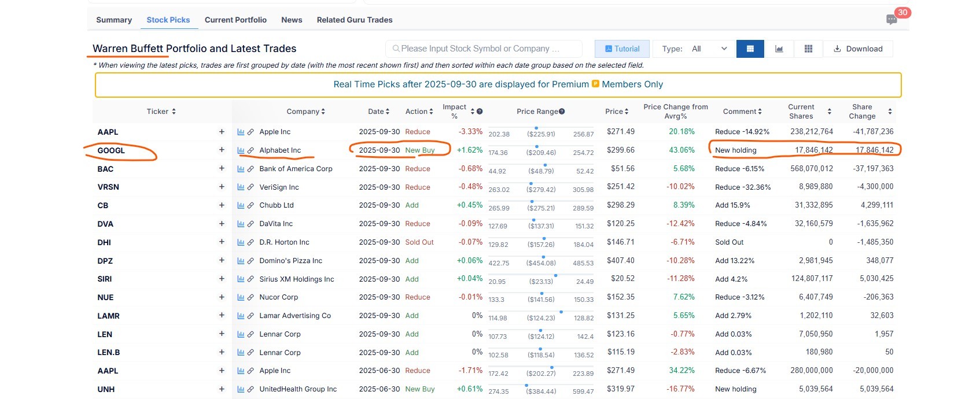Sort by the Share Change column arrows

pyautogui.click(x=890, y=112)
